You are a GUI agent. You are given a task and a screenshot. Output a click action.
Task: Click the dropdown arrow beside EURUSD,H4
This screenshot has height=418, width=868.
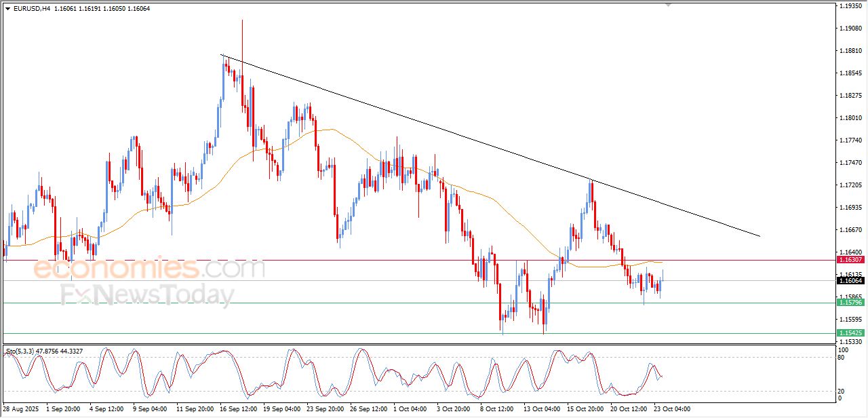7,8
